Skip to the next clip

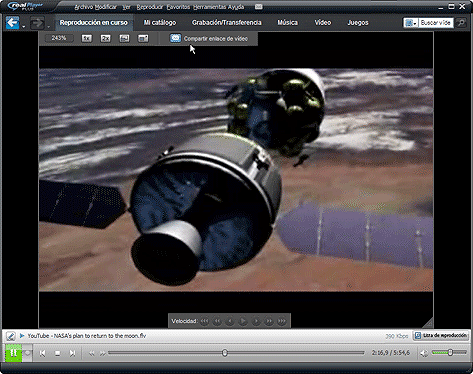[x=72, y=353]
